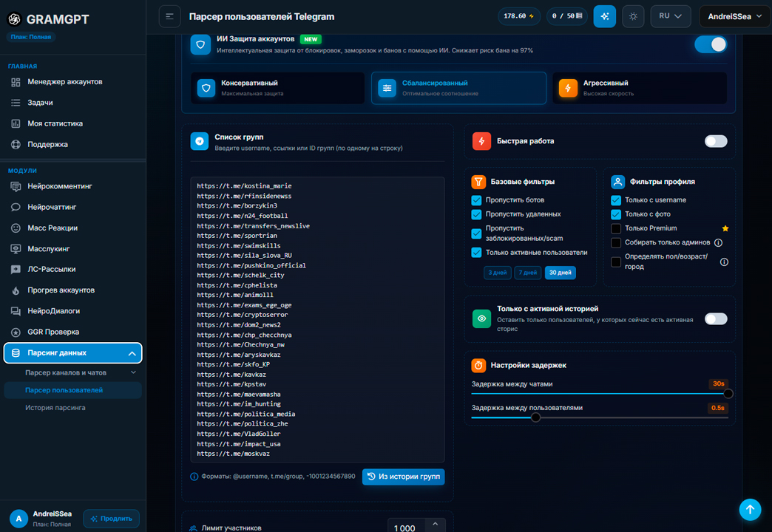Check Определять пол/возраст/город checkbox
This screenshot has width=772, height=532.
615,262
